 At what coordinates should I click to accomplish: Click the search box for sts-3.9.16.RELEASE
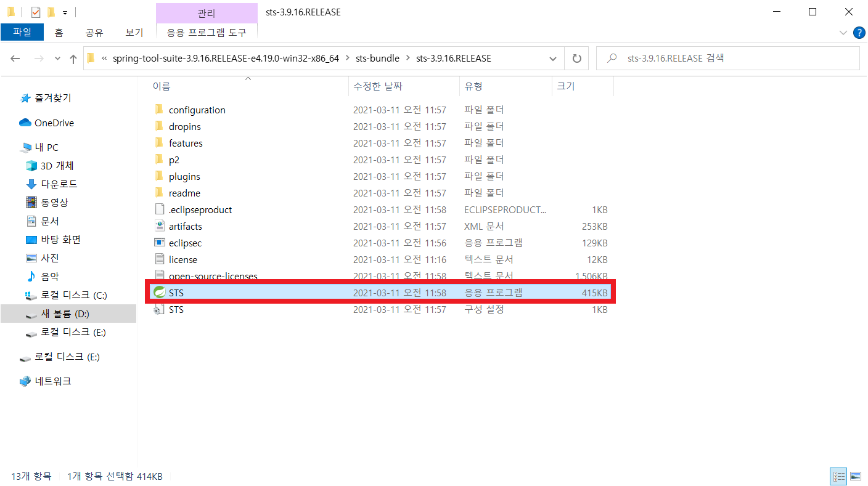(727, 59)
